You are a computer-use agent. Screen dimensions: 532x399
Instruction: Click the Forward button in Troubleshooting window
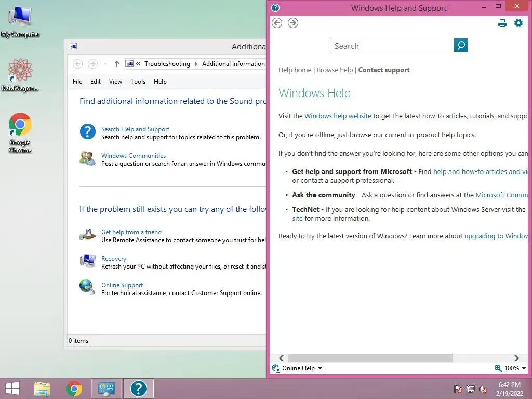tap(92, 64)
